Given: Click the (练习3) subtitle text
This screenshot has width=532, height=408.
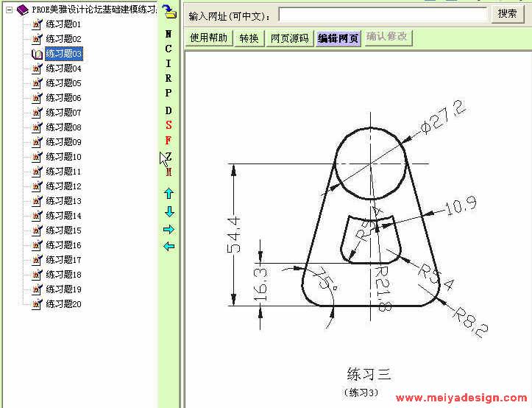Looking at the screenshot, I should click(361, 393).
